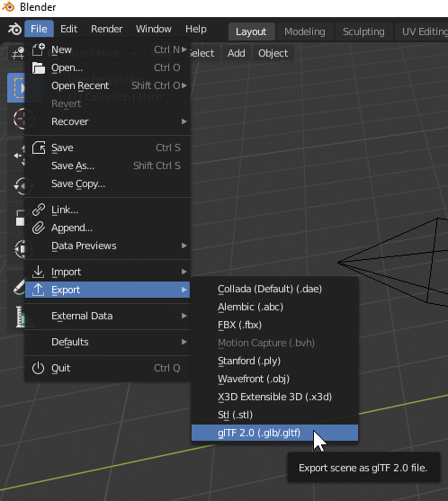
Task: Open the Object menu in viewport header
Action: (x=273, y=53)
